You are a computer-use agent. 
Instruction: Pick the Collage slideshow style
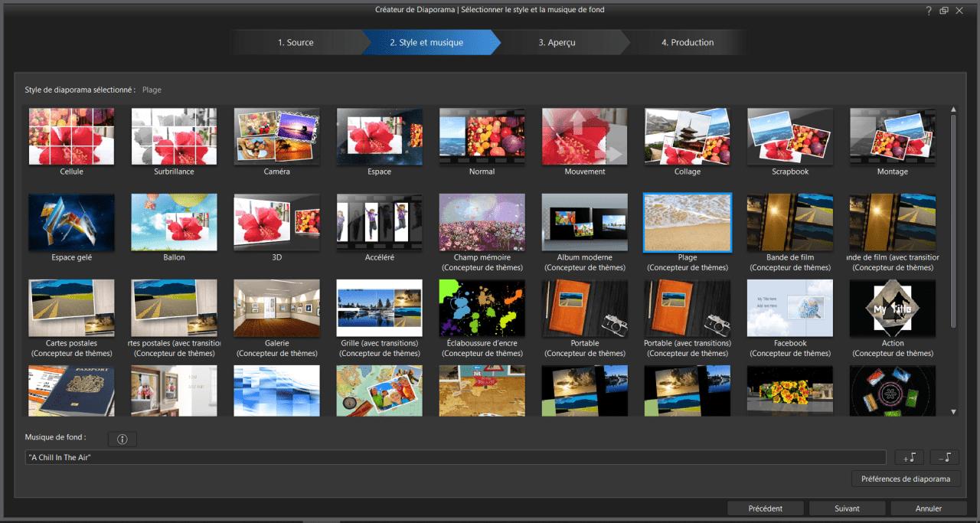click(x=687, y=136)
